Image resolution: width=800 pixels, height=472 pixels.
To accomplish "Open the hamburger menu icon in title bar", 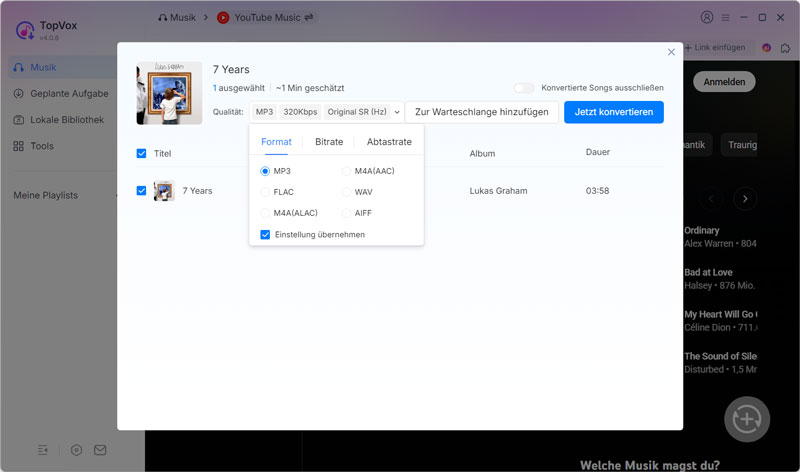I will click(x=726, y=17).
